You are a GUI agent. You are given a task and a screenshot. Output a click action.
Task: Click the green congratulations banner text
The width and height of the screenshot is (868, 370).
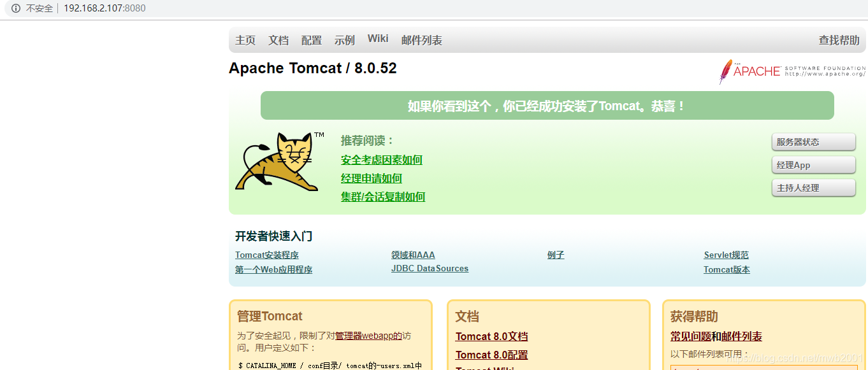547,106
